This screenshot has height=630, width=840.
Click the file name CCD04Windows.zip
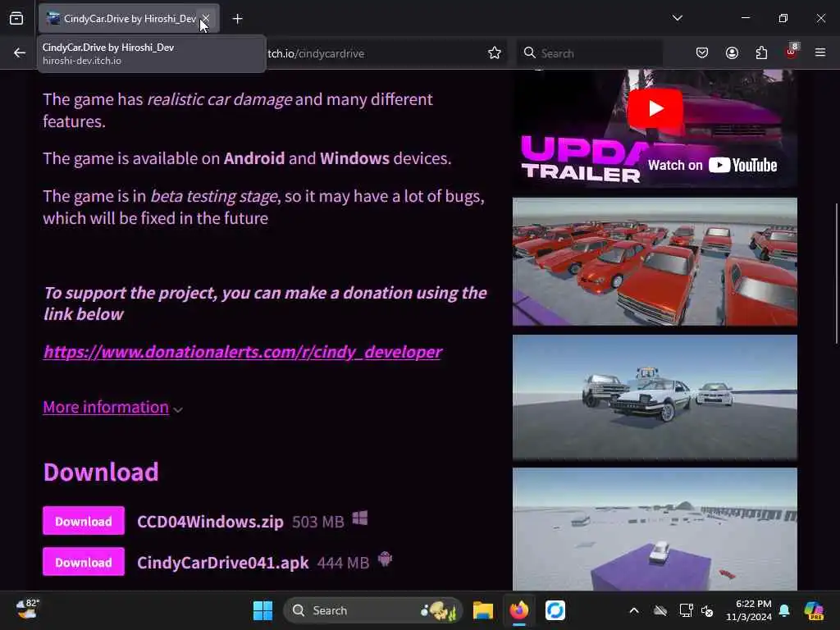coord(210,521)
